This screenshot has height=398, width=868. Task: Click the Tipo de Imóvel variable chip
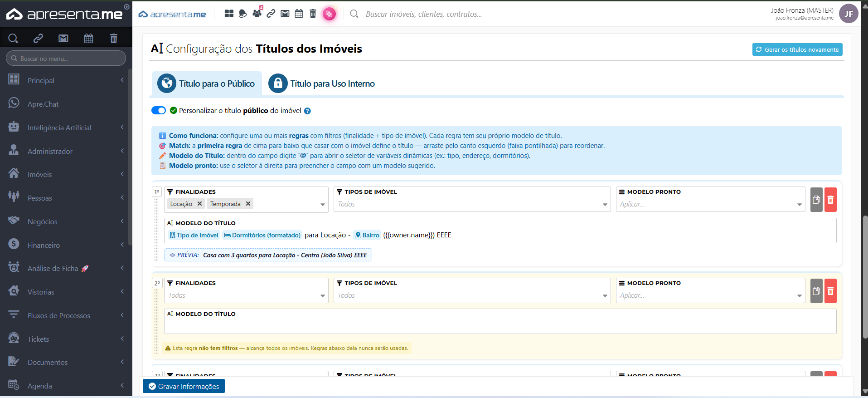click(x=194, y=235)
